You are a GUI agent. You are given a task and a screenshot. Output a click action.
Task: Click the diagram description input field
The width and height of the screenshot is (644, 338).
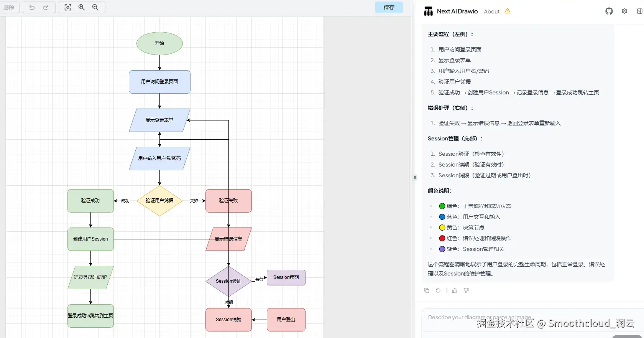click(533, 320)
